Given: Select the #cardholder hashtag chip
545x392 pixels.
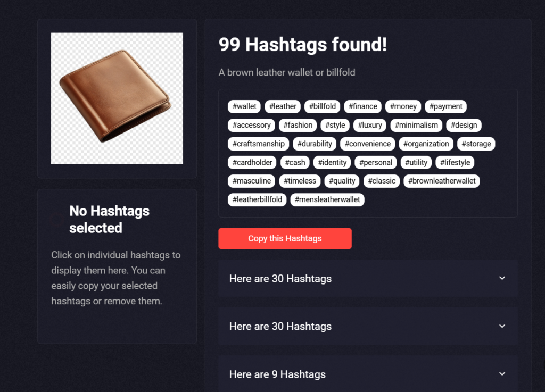Looking at the screenshot, I should (252, 163).
